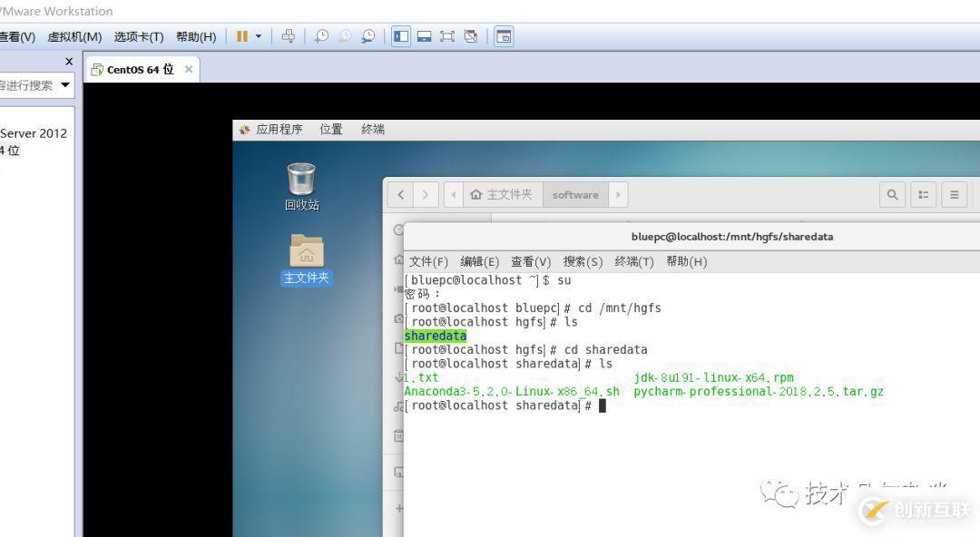Click the revert to snapshot icon
The image size is (980, 537).
345,36
